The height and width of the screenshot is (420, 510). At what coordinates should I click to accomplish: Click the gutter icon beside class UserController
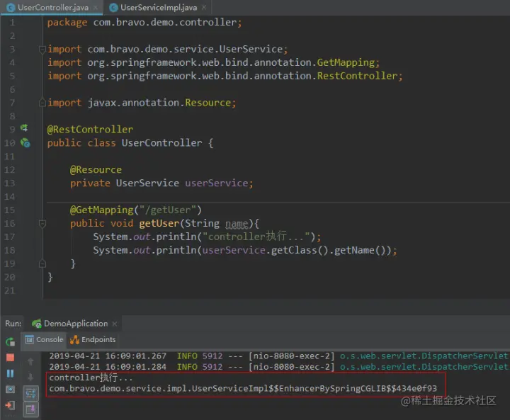pos(25,142)
